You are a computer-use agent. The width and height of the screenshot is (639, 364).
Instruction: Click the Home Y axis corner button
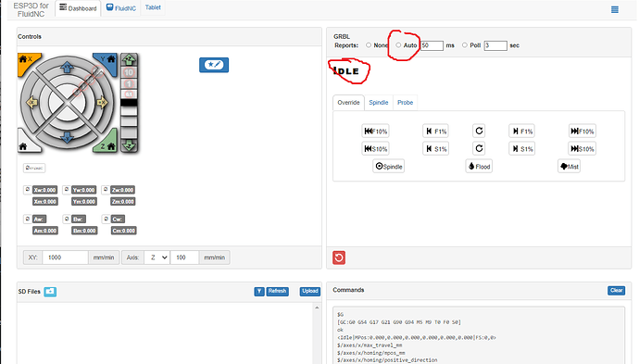click(107, 60)
